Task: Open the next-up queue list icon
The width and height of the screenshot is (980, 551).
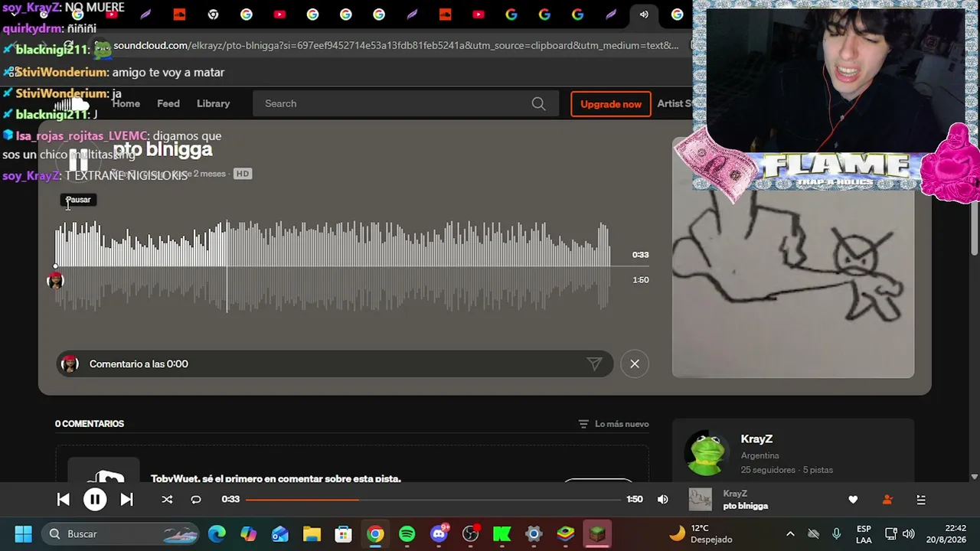Action: tap(921, 500)
